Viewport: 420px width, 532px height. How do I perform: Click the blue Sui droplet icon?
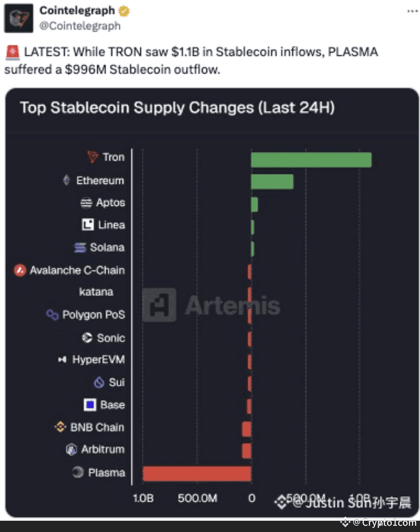point(99,382)
